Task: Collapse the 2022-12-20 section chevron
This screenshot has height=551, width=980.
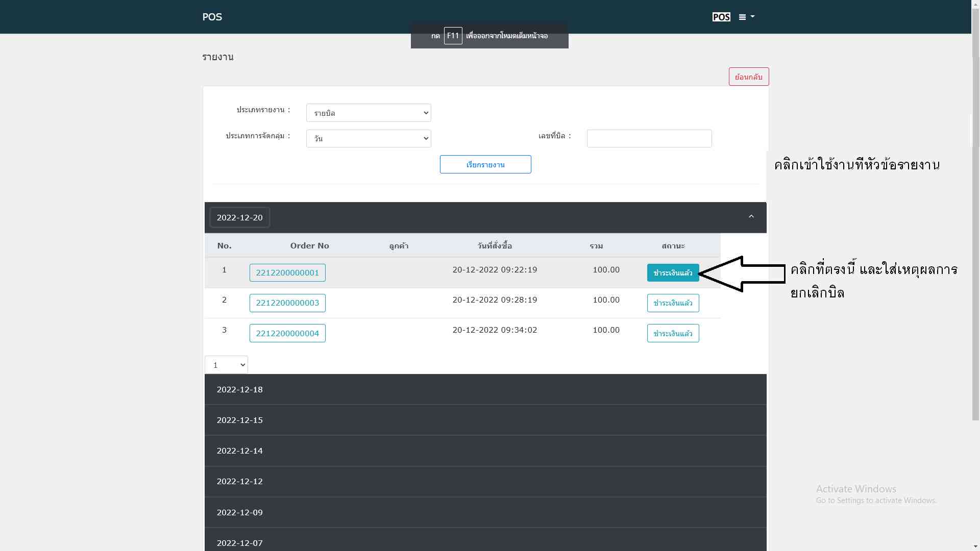Action: 751,217
